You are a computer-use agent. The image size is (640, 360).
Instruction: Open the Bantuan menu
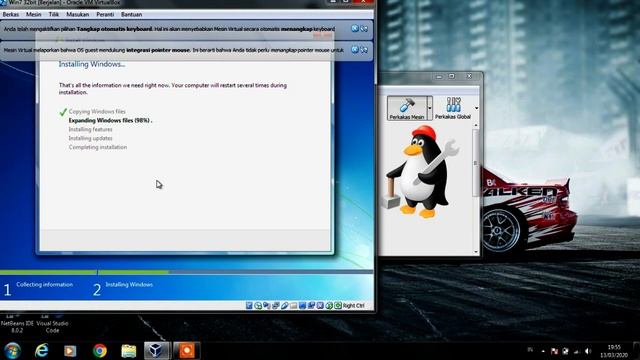click(131, 14)
